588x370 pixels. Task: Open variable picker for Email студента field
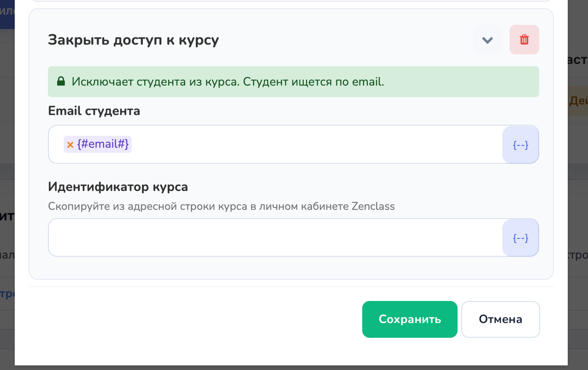click(520, 145)
